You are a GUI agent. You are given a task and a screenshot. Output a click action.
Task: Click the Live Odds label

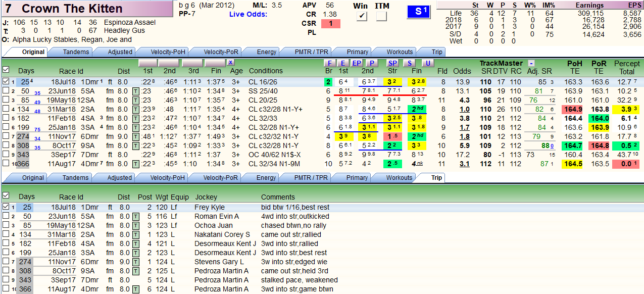[x=248, y=14]
